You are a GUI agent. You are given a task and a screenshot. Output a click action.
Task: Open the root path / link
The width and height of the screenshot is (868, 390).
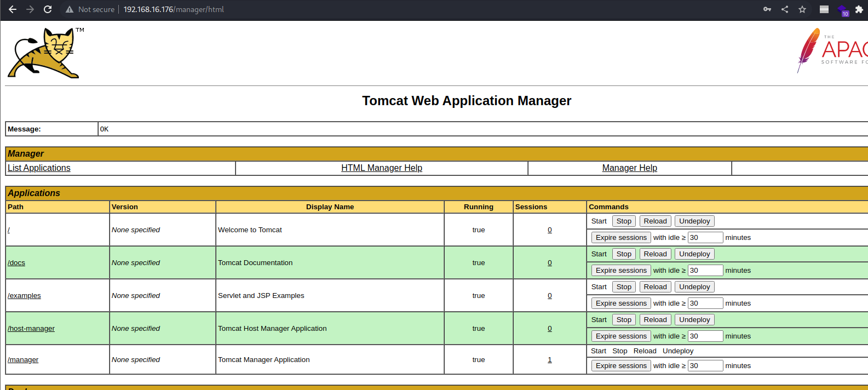point(9,230)
